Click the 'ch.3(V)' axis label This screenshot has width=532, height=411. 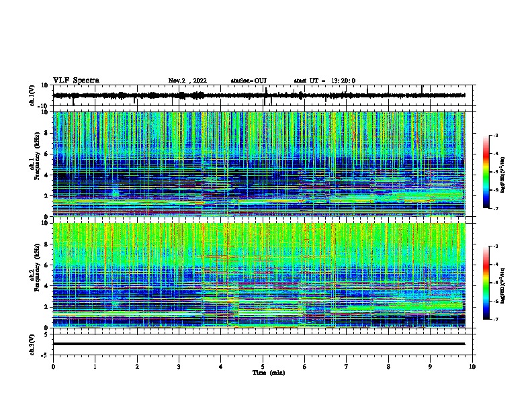(x=32, y=345)
